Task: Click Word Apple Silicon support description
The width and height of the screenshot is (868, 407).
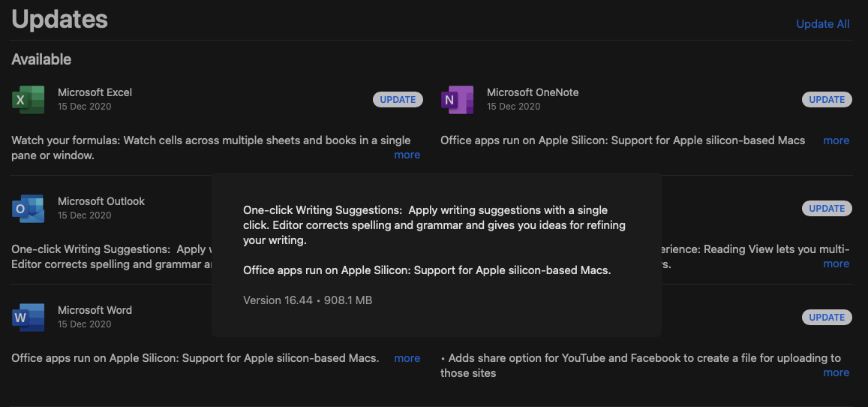Action: 195,358
